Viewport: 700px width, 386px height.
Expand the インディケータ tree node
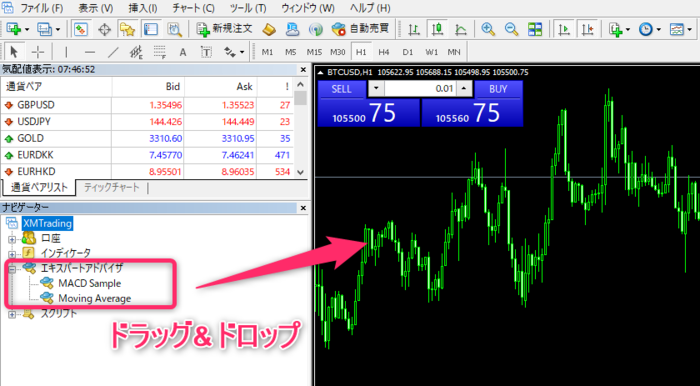point(12,254)
